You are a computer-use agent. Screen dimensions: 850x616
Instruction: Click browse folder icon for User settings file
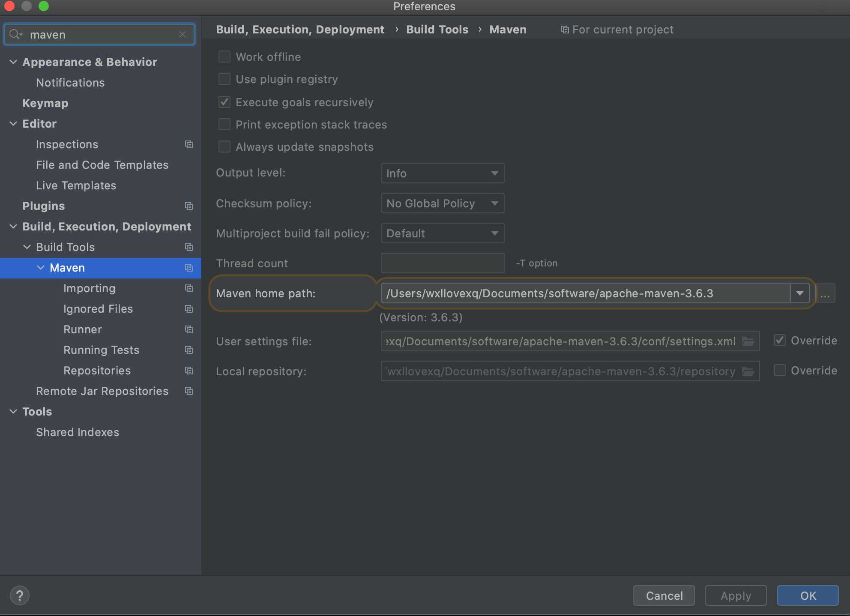click(x=748, y=341)
